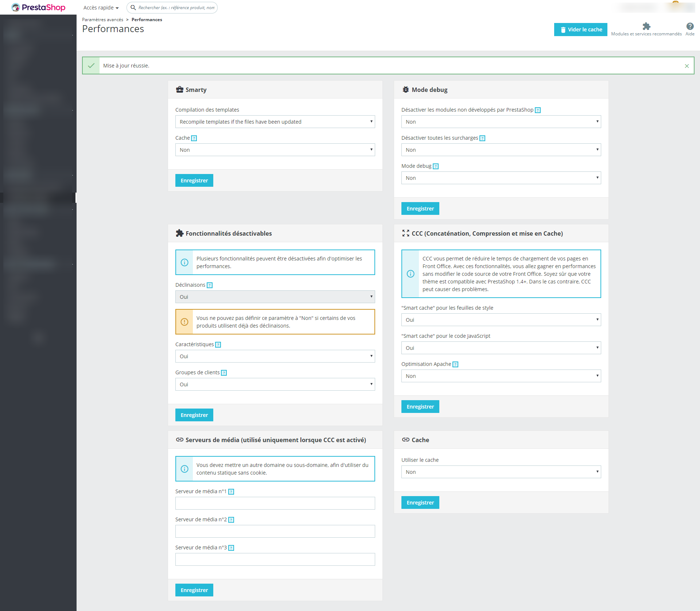Open Smart cache code JavaScript dropdown
700x611 pixels.
(x=501, y=348)
